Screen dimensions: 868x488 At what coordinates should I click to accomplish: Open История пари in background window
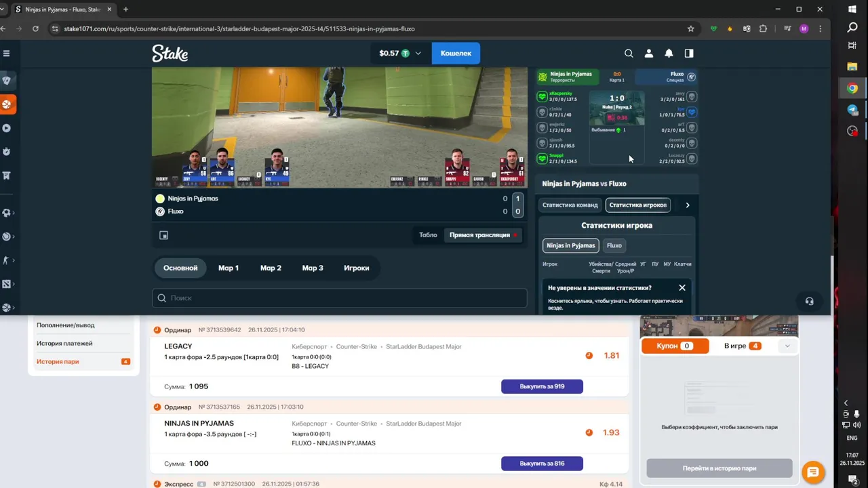(58, 362)
